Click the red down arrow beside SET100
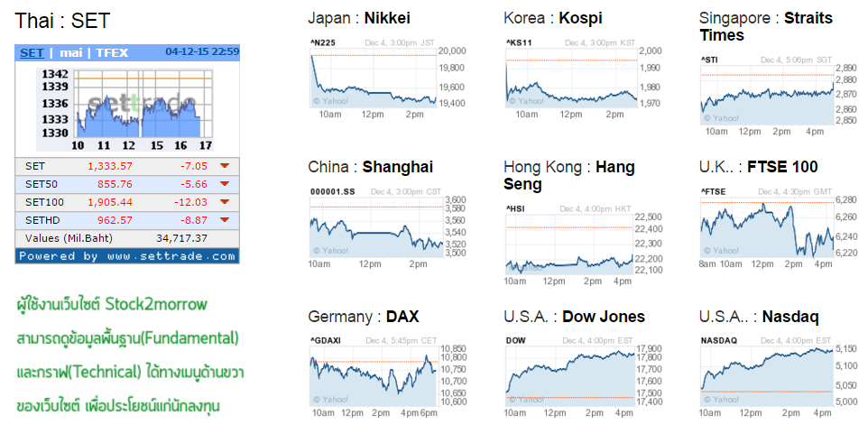This screenshot has height=443, width=868. pyautogui.click(x=224, y=202)
